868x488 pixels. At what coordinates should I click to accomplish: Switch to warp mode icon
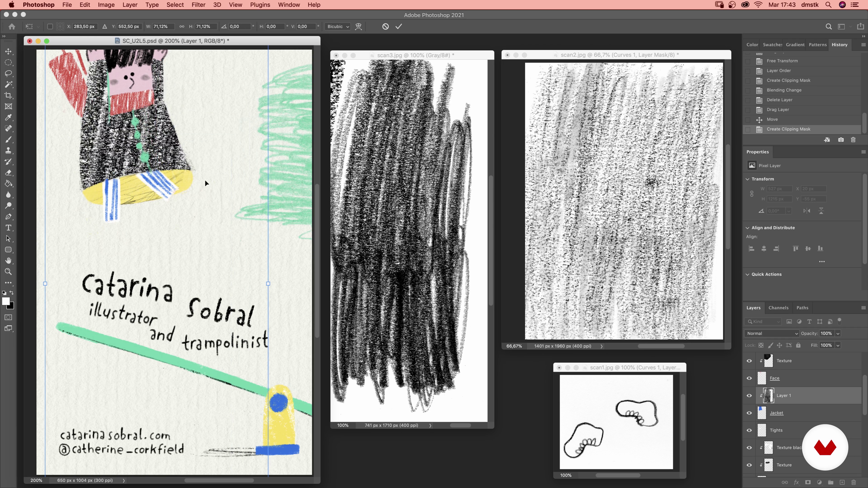pyautogui.click(x=359, y=26)
